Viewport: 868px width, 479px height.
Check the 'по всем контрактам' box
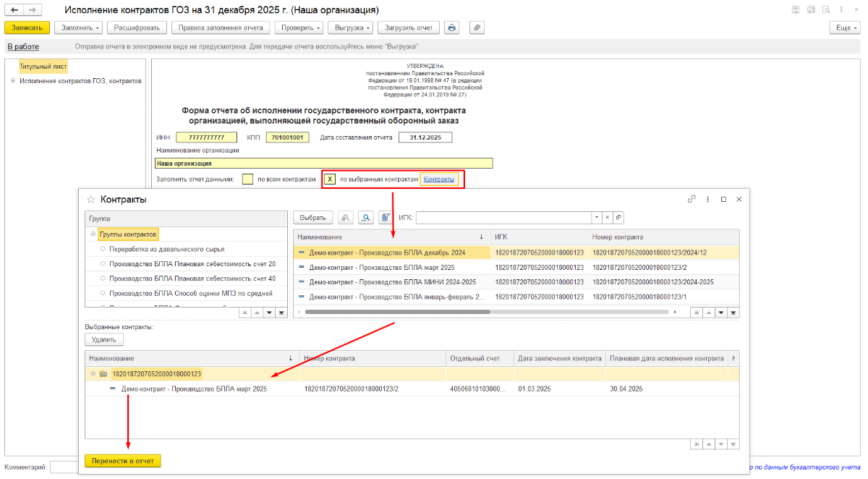coord(247,179)
